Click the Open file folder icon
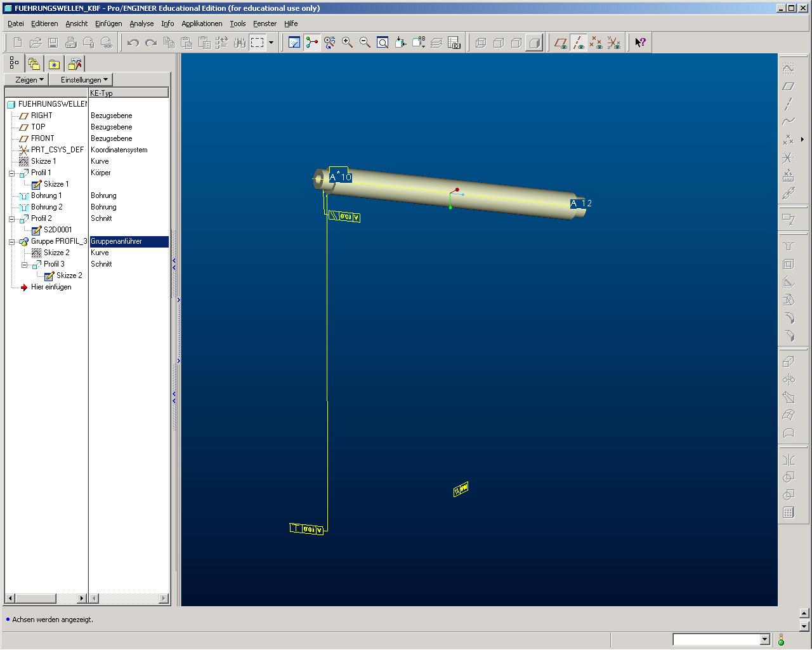Viewport: 812px width, 650px height. [x=36, y=43]
